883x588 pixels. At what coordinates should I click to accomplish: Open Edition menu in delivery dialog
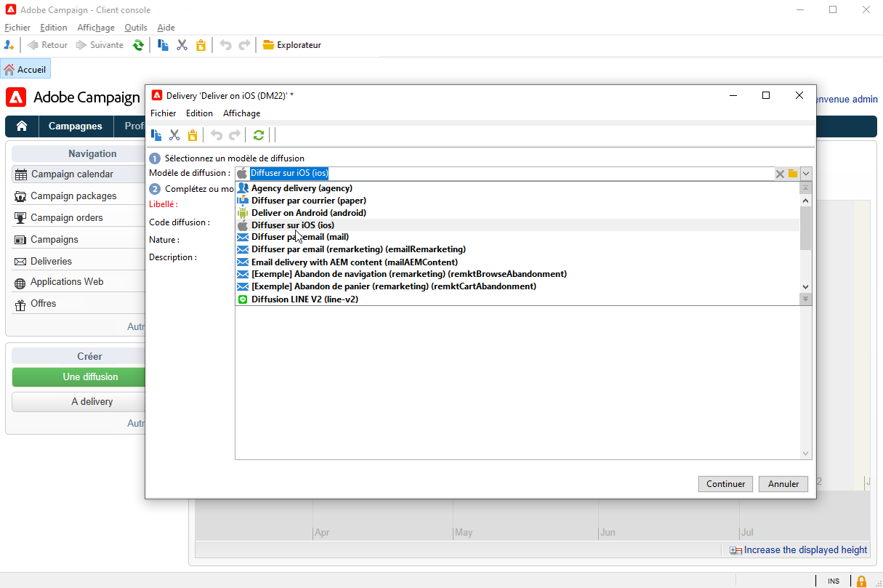199,113
